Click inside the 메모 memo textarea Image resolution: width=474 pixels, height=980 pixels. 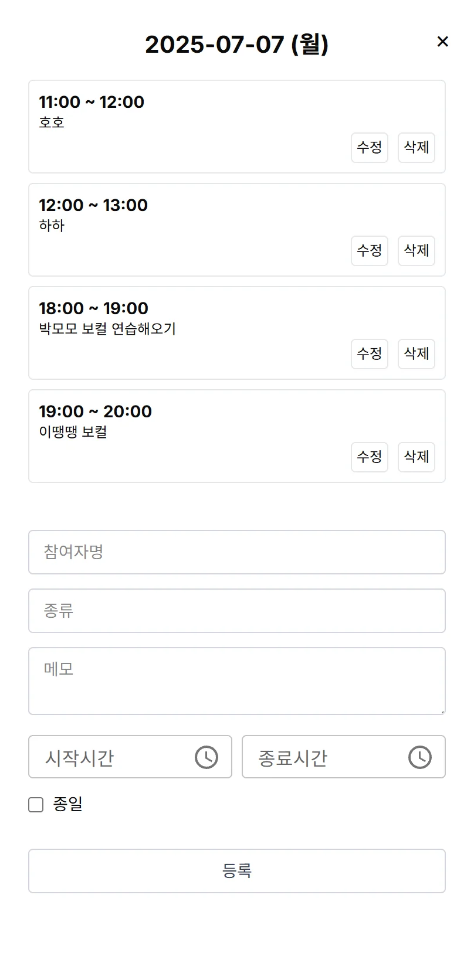237,680
